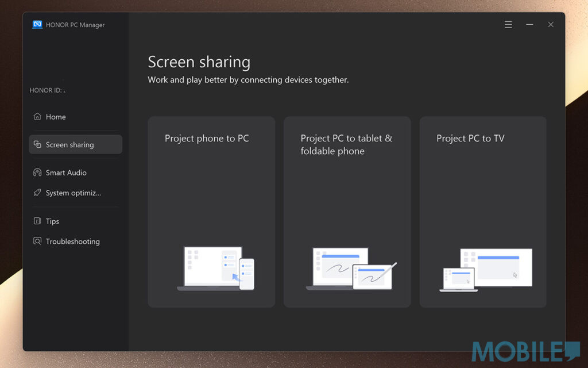
Task: Click the HONOR PC Manager logo icon
Action: pos(37,25)
